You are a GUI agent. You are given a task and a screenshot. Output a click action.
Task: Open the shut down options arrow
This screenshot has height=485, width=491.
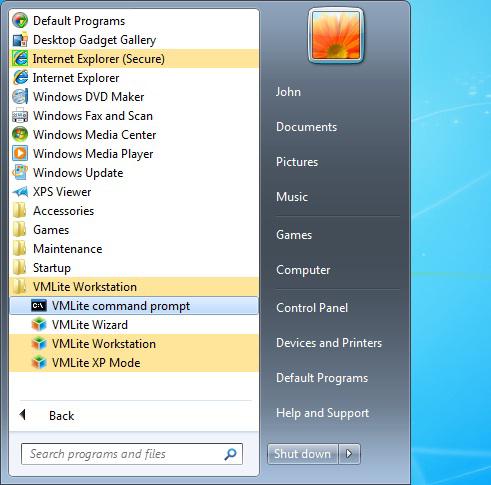tap(349, 454)
